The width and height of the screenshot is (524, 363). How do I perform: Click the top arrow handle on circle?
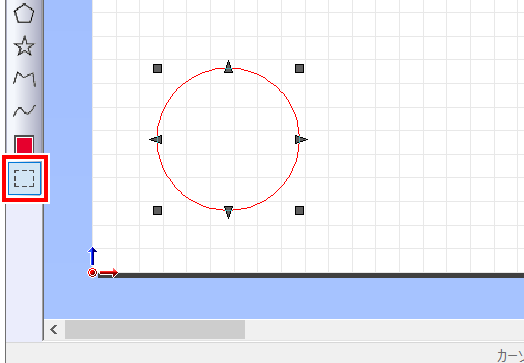pyautogui.click(x=229, y=67)
